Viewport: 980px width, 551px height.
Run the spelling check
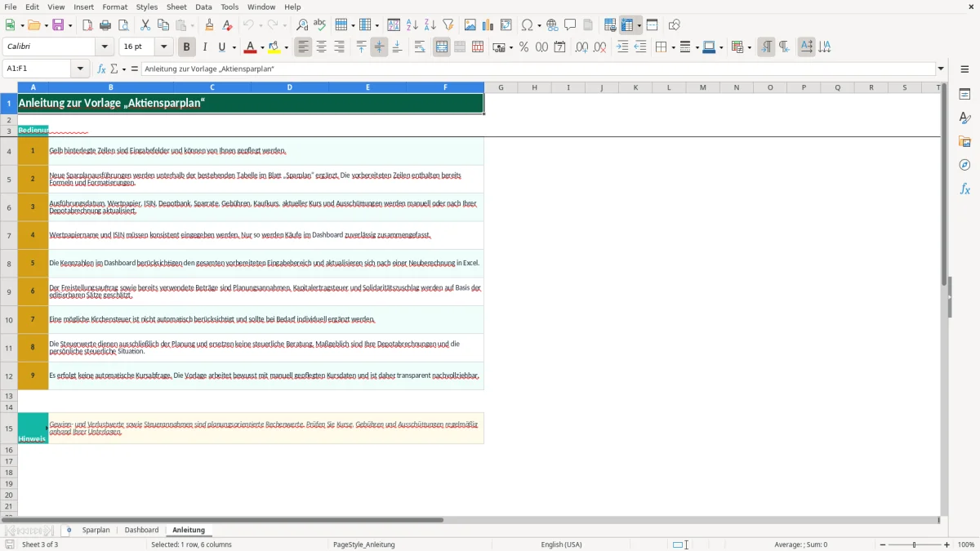point(320,25)
